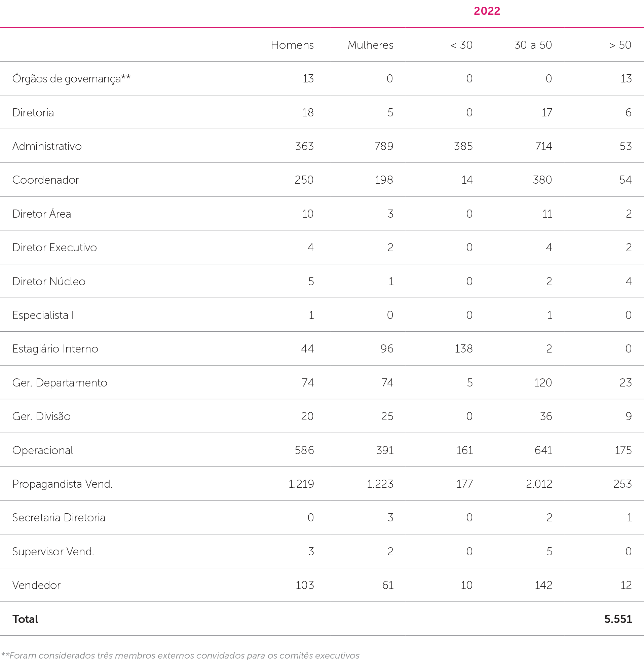
Task: Click the Homens column header
Action: [292, 45]
